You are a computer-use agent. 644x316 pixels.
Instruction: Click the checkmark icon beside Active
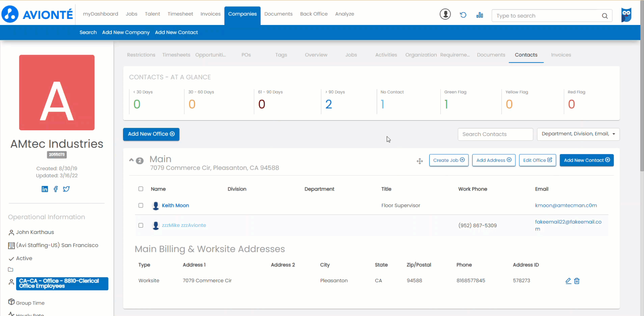[11, 259]
